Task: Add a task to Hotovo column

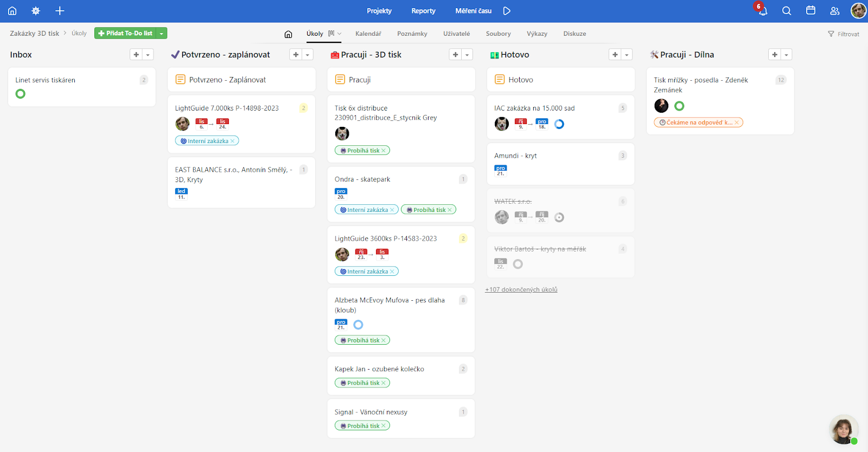Action: [615, 55]
